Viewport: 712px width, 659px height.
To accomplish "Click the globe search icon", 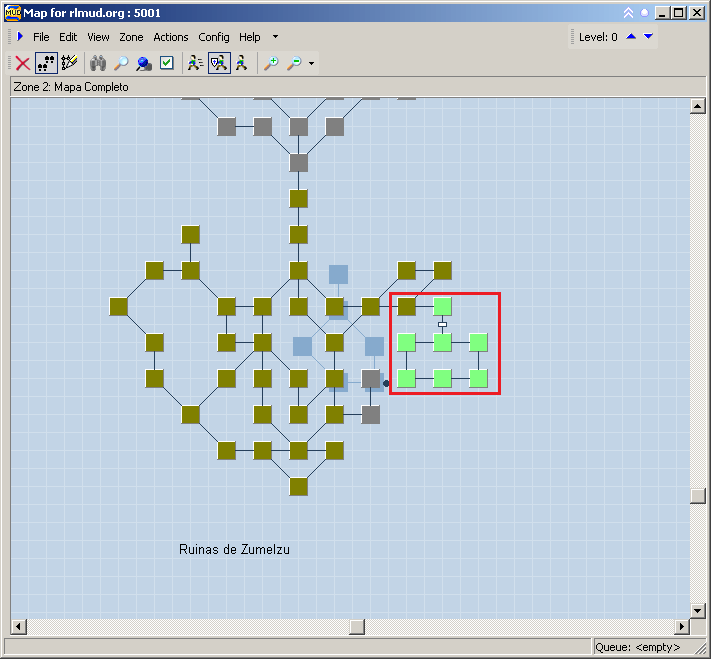I will pyautogui.click(x=144, y=63).
